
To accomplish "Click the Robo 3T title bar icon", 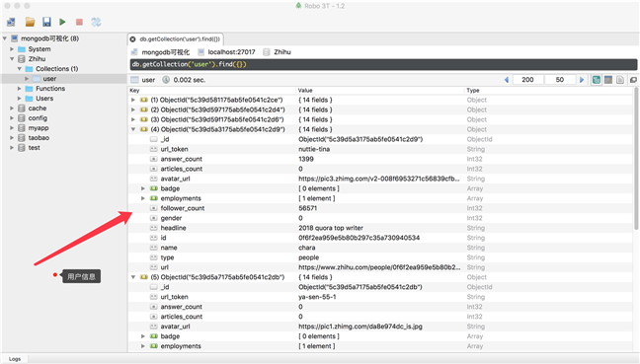I will (298, 6).
